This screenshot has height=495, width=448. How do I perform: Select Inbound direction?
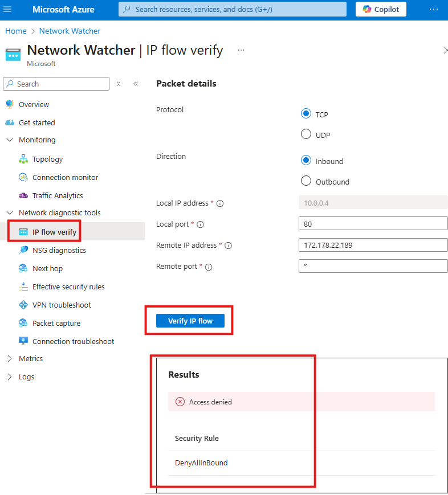306,160
